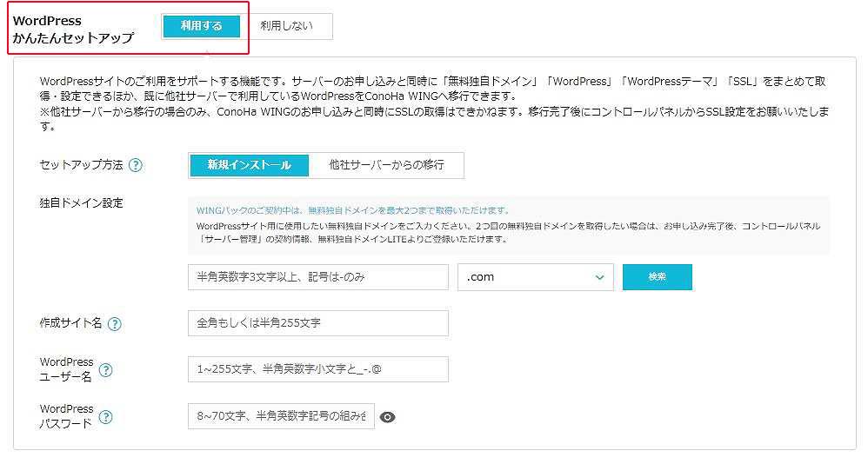
Task: Click help icon for WordPress ユーザー名
Action: click(105, 370)
